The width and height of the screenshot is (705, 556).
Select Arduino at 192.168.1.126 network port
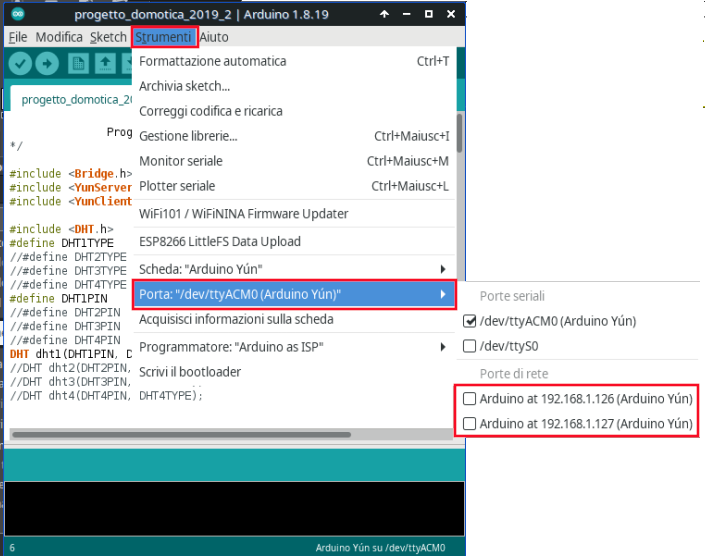point(470,398)
